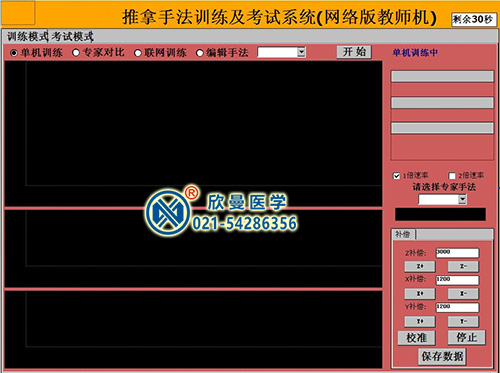Decrease Y compensation with Y- button
This screenshot has height=373, width=500.
pos(463,321)
